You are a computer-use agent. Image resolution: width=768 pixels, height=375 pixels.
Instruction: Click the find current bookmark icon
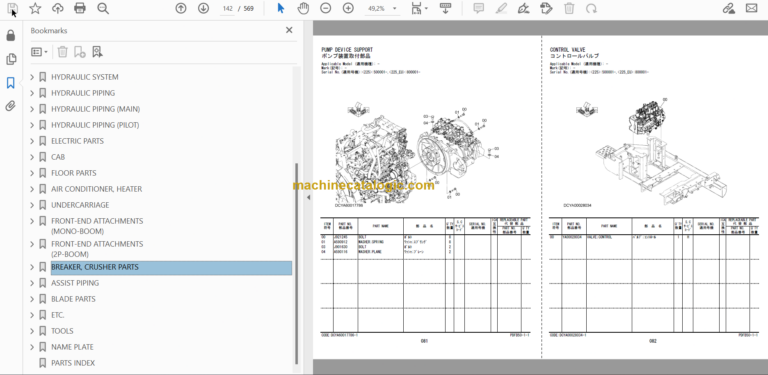pyautogui.click(x=97, y=52)
